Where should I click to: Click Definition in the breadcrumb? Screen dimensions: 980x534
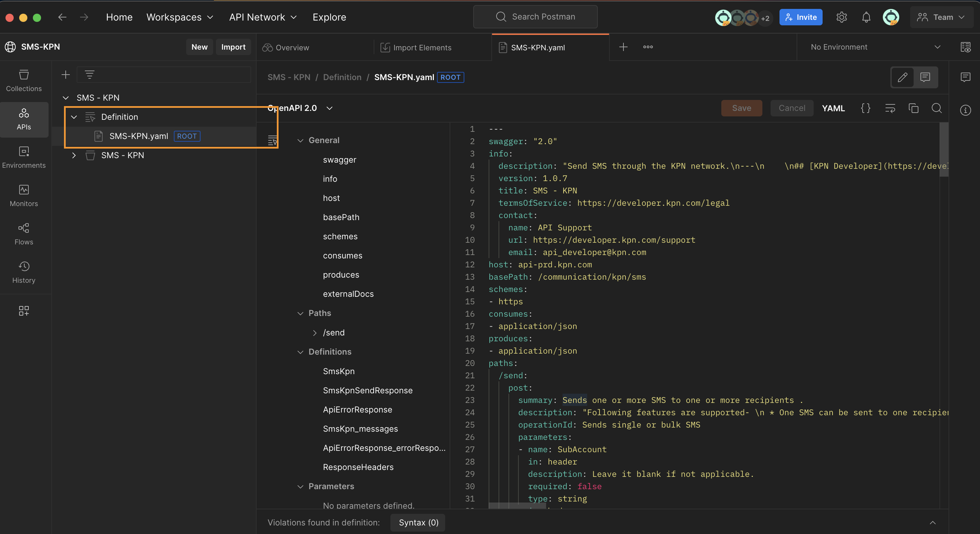(x=342, y=77)
